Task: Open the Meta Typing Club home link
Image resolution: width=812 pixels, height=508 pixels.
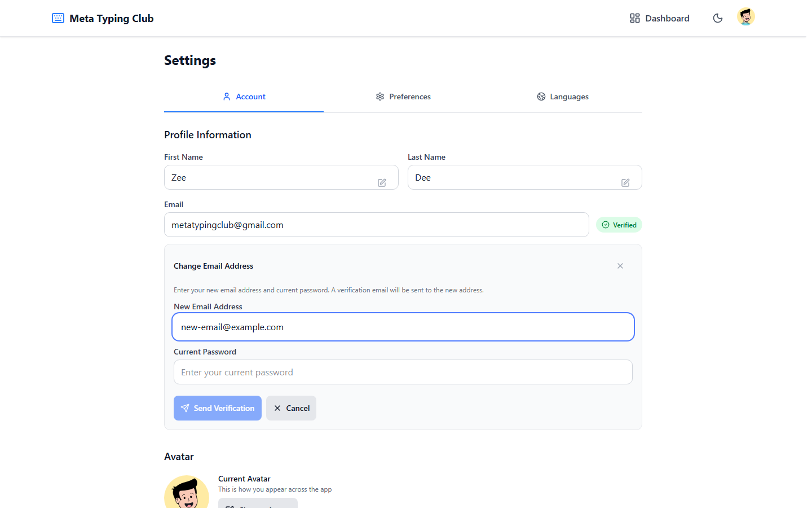Action: [x=103, y=18]
